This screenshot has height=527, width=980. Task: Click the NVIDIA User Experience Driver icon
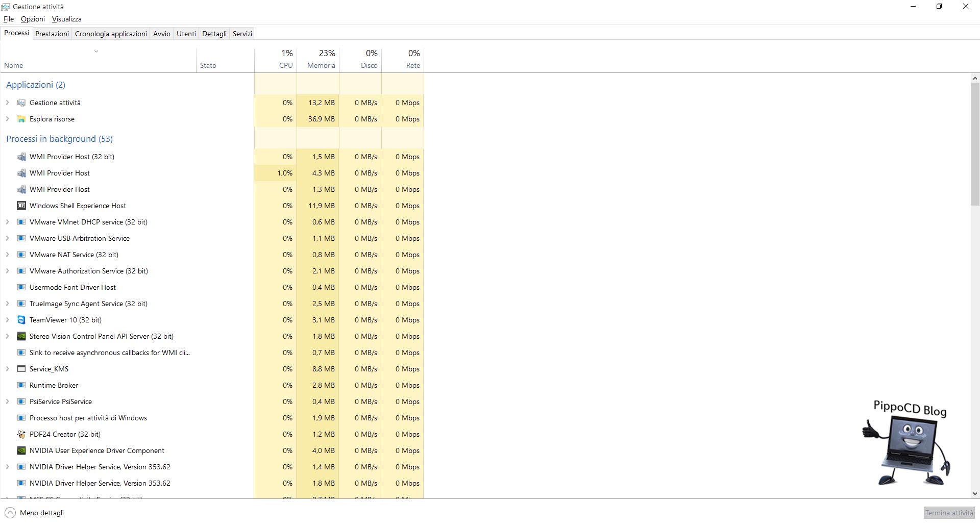click(21, 450)
